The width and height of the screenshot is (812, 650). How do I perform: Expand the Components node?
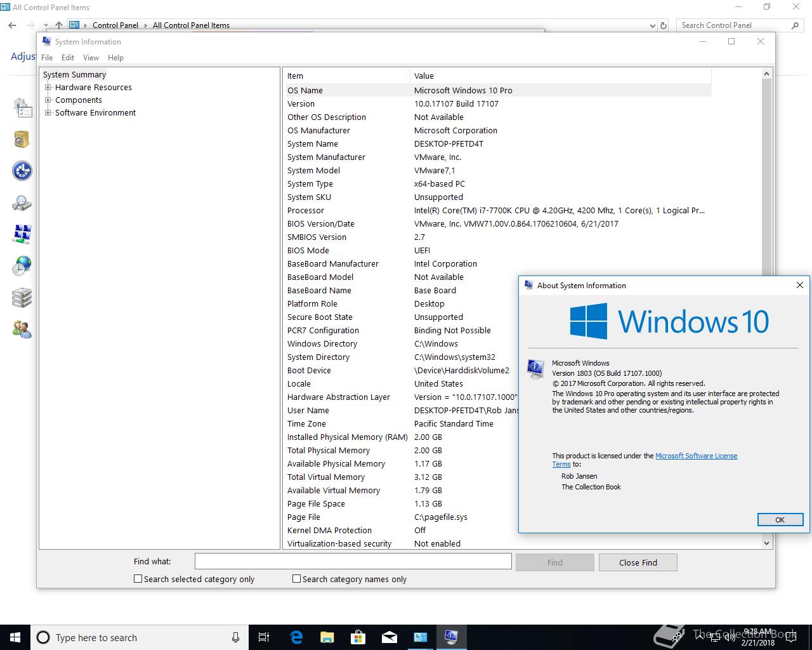pos(48,100)
